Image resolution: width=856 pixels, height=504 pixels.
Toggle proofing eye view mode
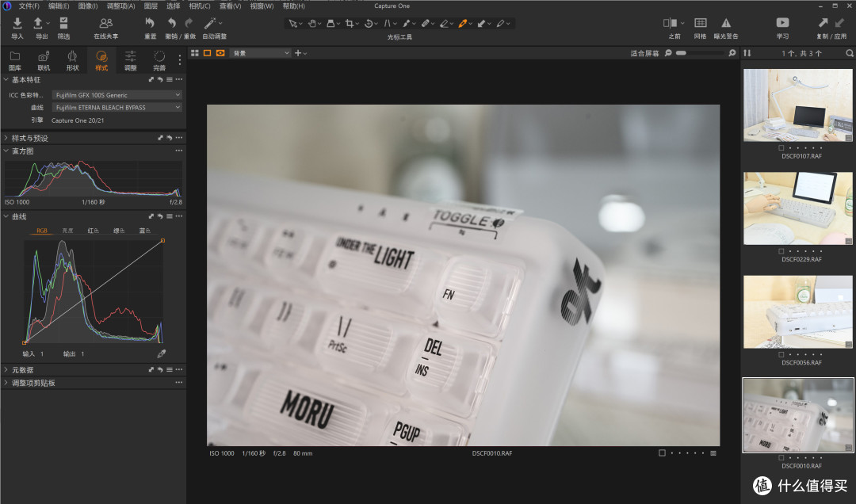click(220, 53)
